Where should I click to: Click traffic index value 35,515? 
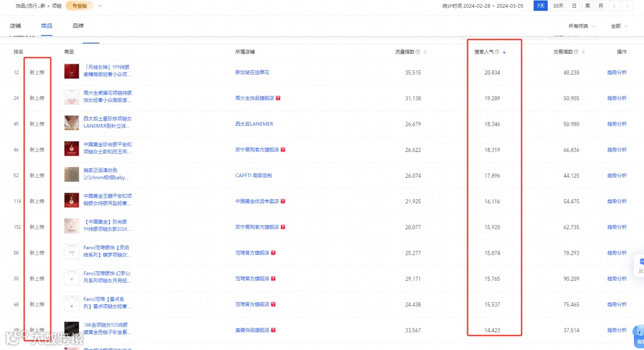coord(413,72)
